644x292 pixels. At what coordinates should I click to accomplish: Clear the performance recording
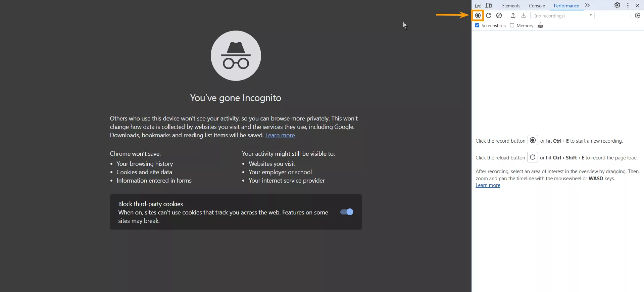pos(499,15)
